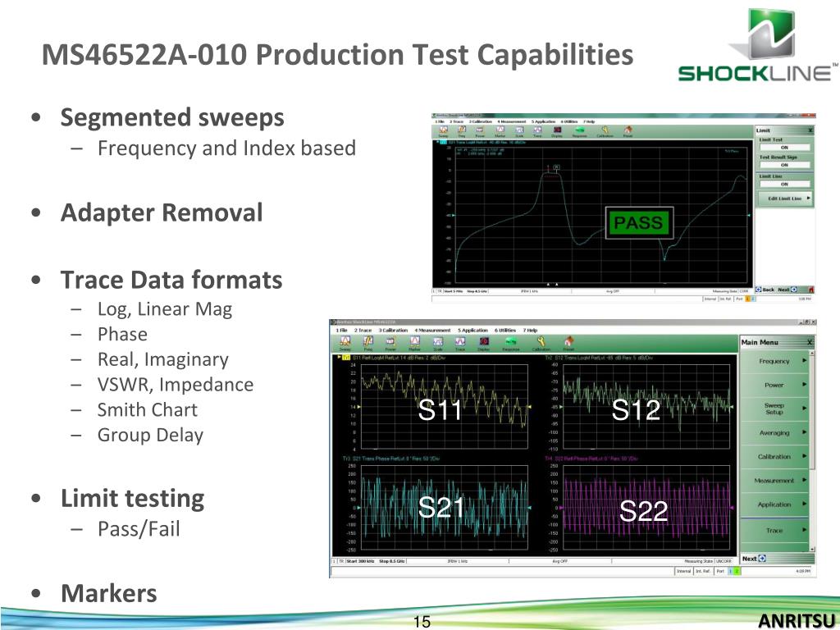Expand Edit Limit Line submenu
840x630 pixels.
coord(785,199)
